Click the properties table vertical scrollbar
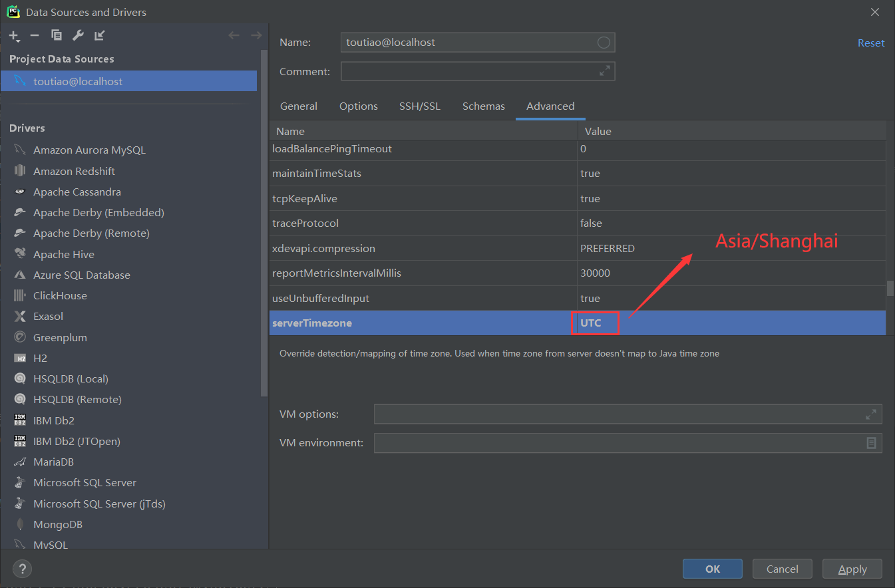895x588 pixels. [890, 288]
